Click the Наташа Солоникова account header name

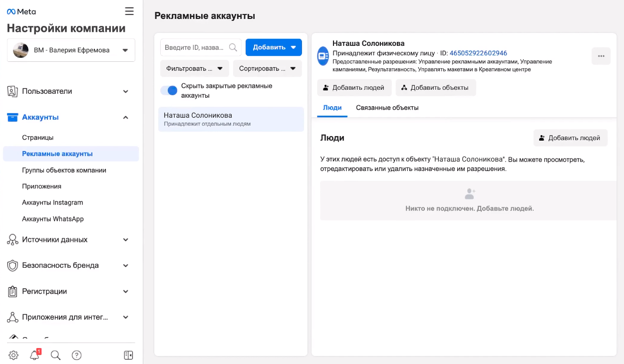point(368,43)
